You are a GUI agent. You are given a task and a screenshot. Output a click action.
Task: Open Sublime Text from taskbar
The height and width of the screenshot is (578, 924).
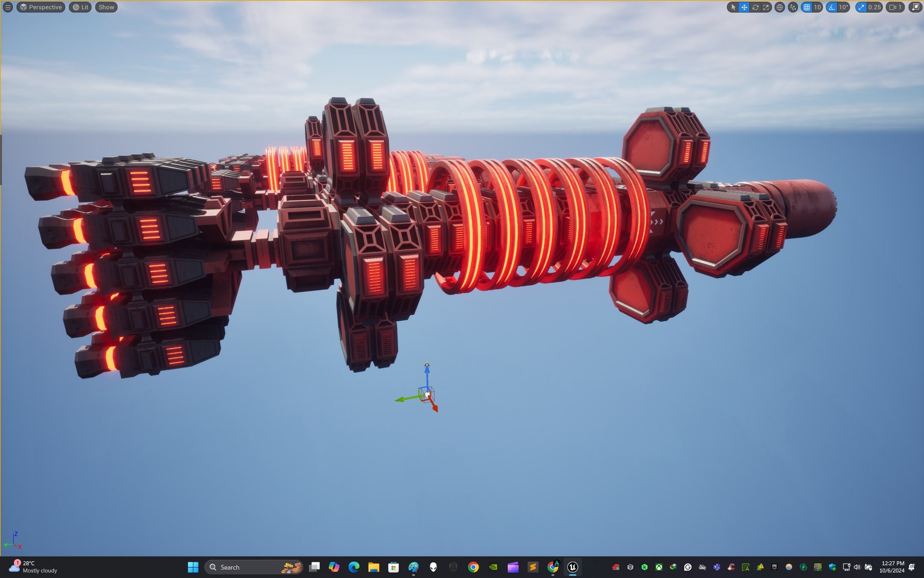pyautogui.click(x=533, y=567)
